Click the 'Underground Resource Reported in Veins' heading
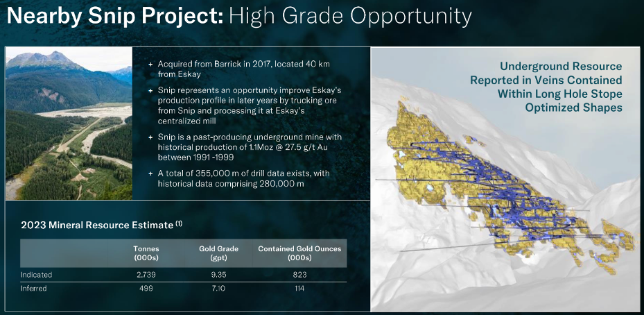 click(x=560, y=87)
